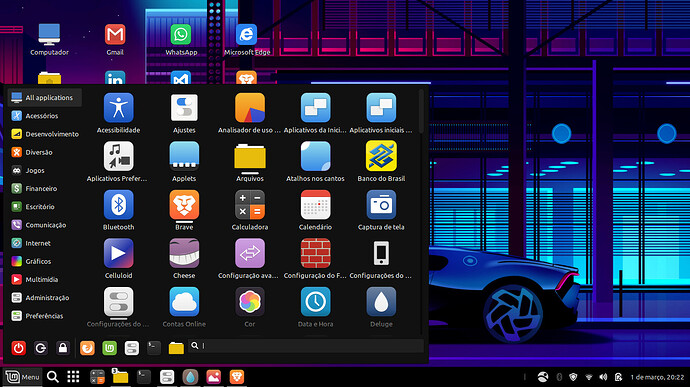Open the panel app grid launcher
The height and width of the screenshot is (387, 690).
point(73,377)
